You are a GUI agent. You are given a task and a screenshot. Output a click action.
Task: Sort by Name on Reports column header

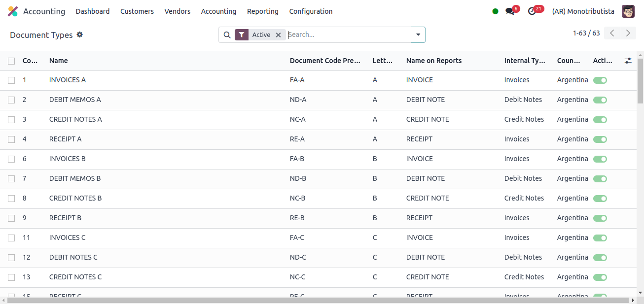(434, 61)
